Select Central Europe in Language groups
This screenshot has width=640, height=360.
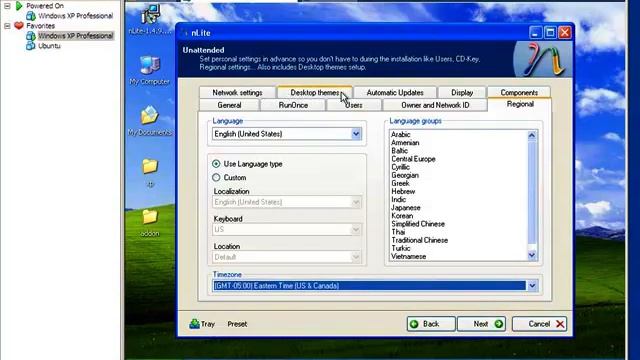click(x=413, y=159)
